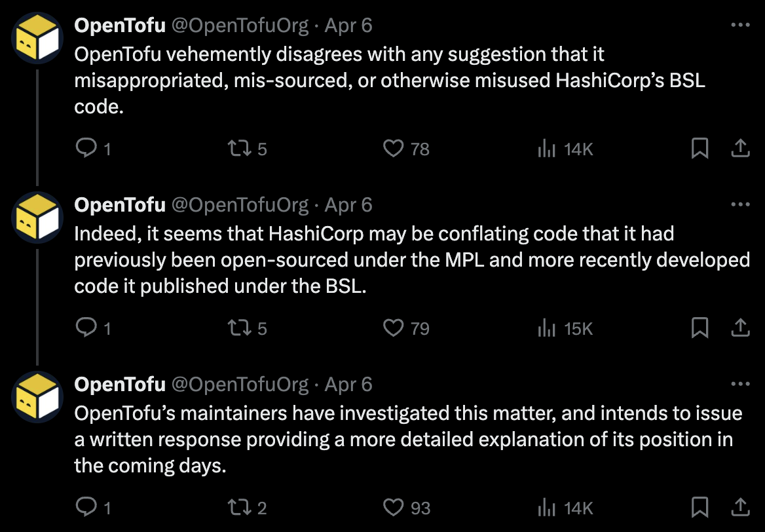Share the third OpenTofu tweet

pos(739,507)
